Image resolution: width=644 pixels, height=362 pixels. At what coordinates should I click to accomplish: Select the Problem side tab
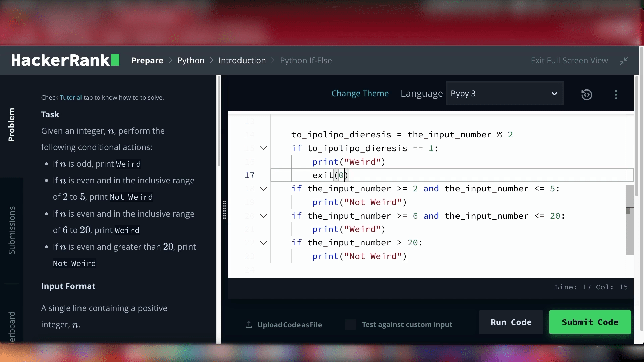click(x=12, y=125)
